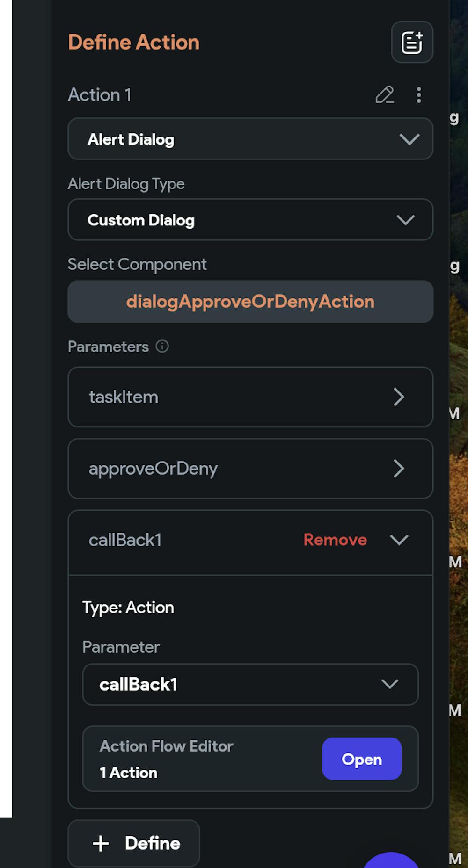
Task: Click the plus icon on Define button
Action: point(101,843)
